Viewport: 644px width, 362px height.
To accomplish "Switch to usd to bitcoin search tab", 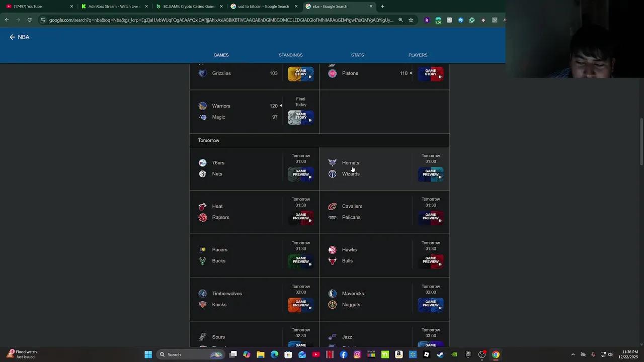I will coord(263,7).
